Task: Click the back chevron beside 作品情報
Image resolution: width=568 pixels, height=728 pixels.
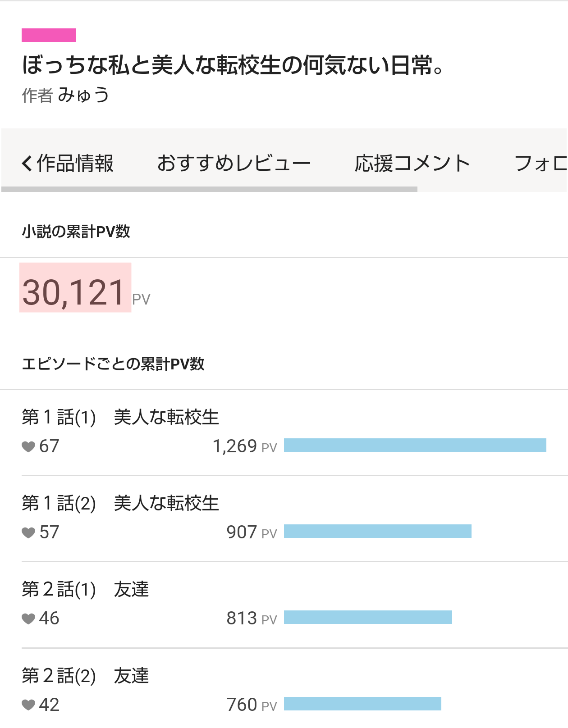Action: click(27, 164)
